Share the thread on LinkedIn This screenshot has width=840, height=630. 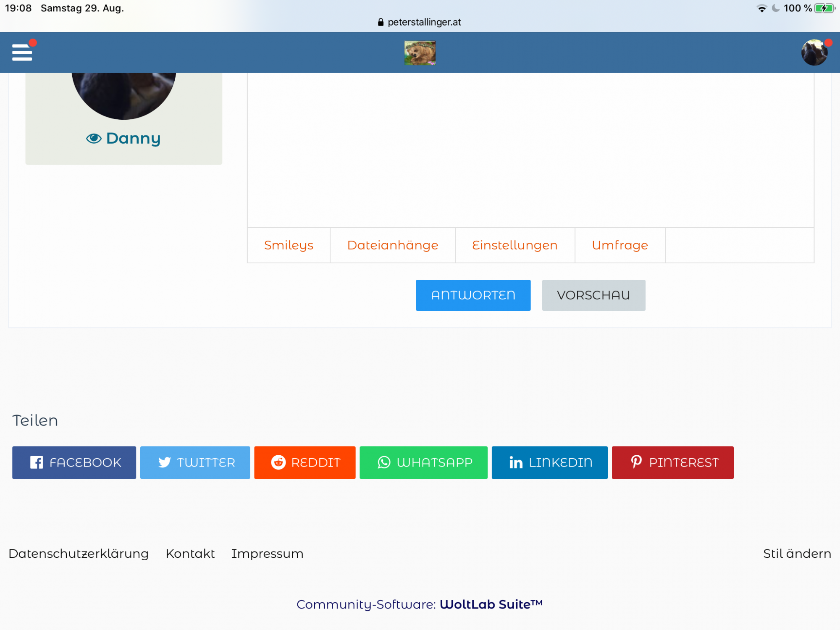pyautogui.click(x=549, y=462)
